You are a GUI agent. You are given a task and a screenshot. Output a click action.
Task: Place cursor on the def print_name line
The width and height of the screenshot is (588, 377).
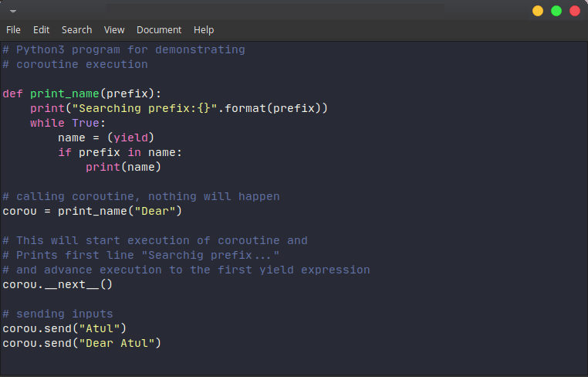coord(82,93)
